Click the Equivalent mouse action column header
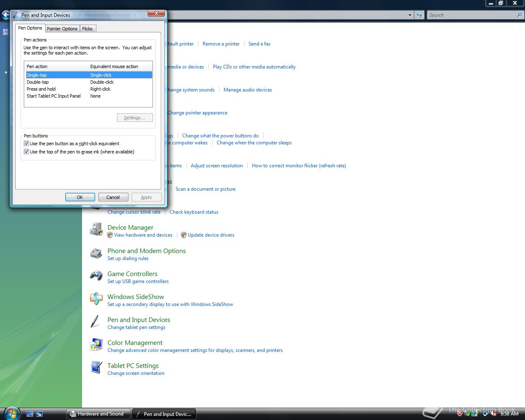Image resolution: width=525 pixels, height=420 pixels. pyautogui.click(x=121, y=66)
